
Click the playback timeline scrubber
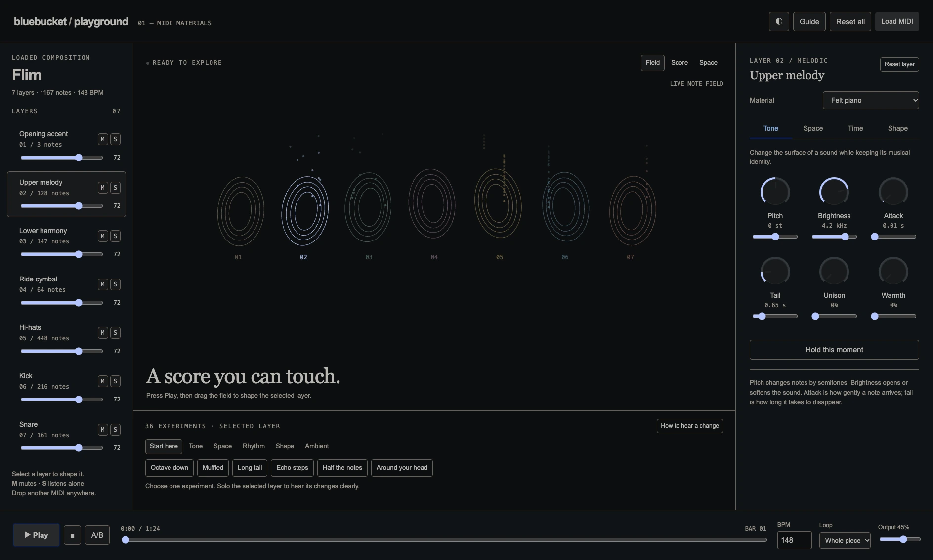coord(444,540)
